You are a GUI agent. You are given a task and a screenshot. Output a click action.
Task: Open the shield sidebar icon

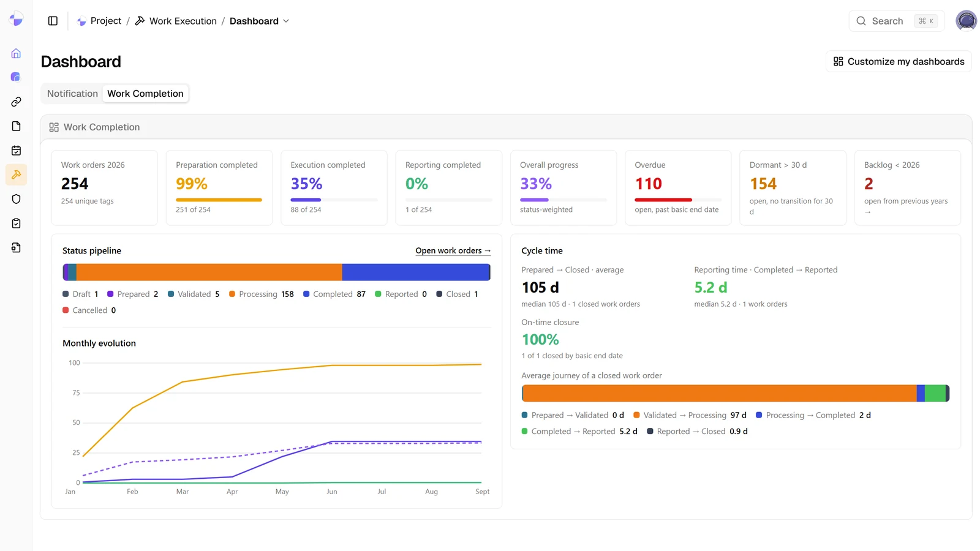[16, 199]
